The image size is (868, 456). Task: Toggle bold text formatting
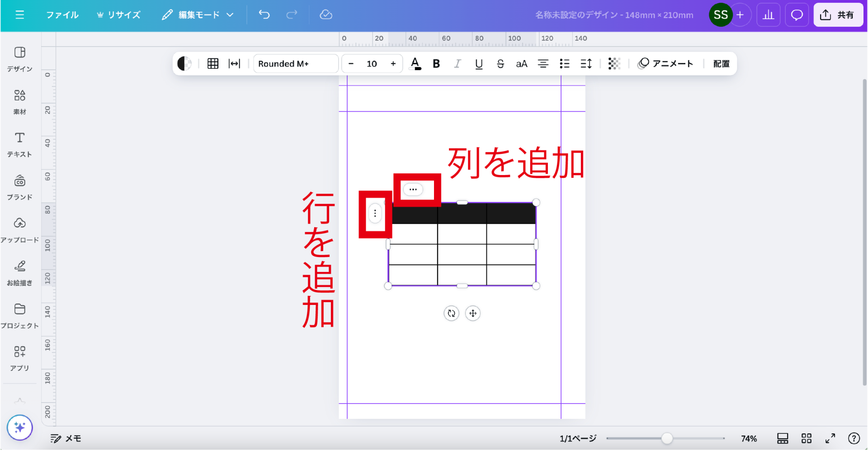[x=436, y=64]
